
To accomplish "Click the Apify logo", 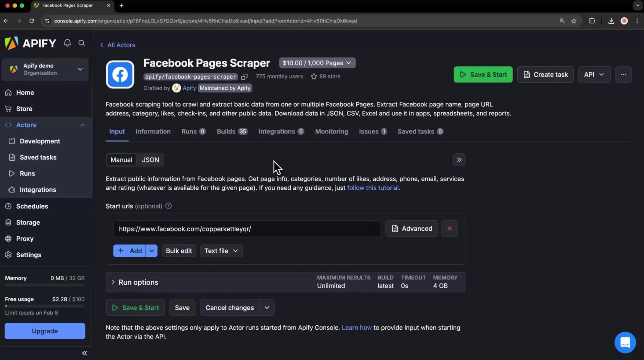I will [x=30, y=43].
